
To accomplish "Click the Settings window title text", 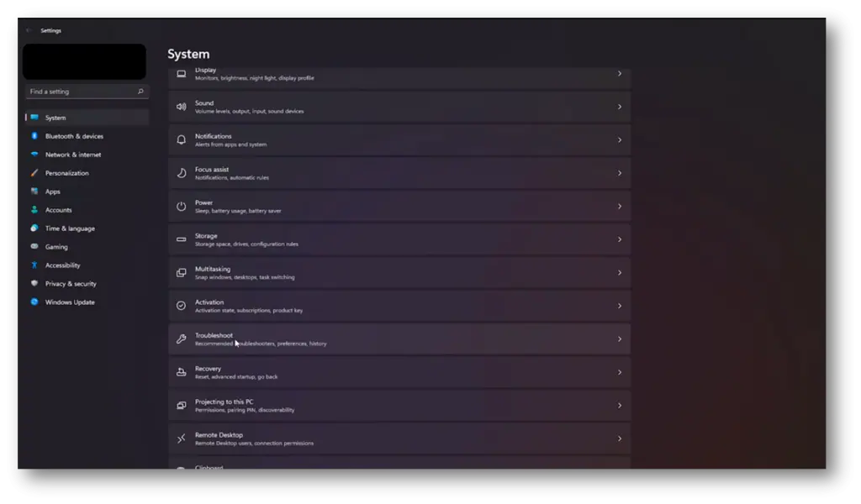I will point(51,31).
